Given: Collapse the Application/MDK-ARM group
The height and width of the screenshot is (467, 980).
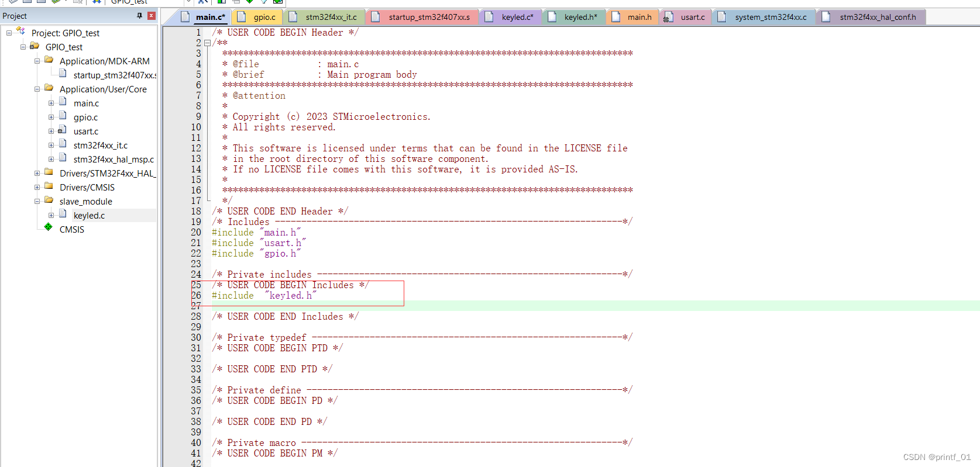Looking at the screenshot, I should pyautogui.click(x=37, y=61).
